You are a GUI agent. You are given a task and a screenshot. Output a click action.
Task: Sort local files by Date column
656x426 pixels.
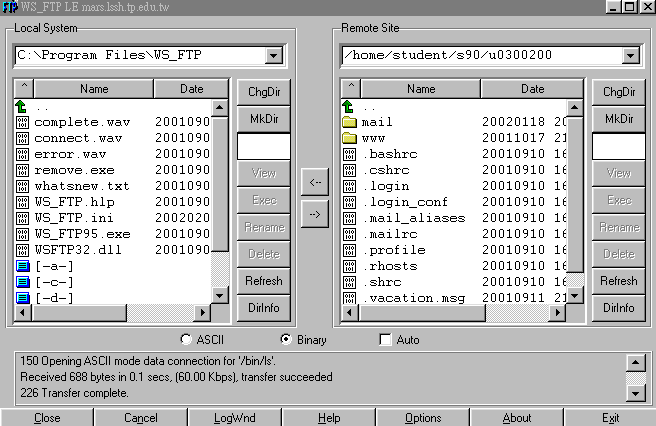[x=192, y=88]
